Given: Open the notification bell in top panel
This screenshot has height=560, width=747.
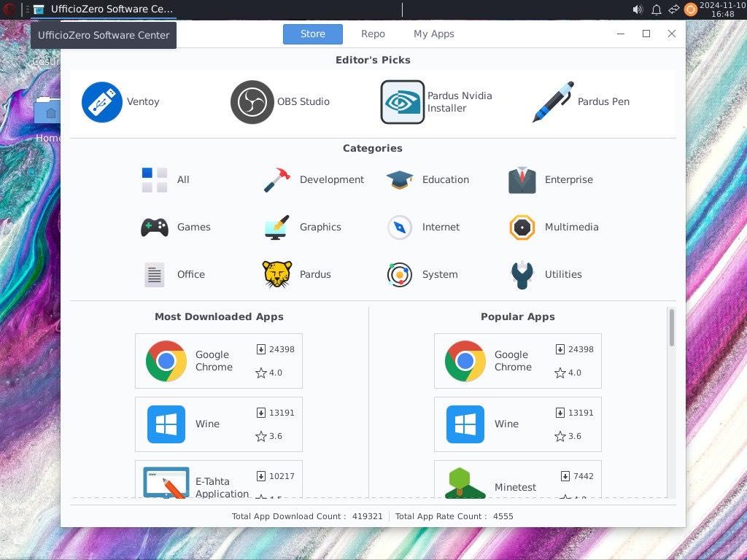Looking at the screenshot, I should pyautogui.click(x=656, y=9).
